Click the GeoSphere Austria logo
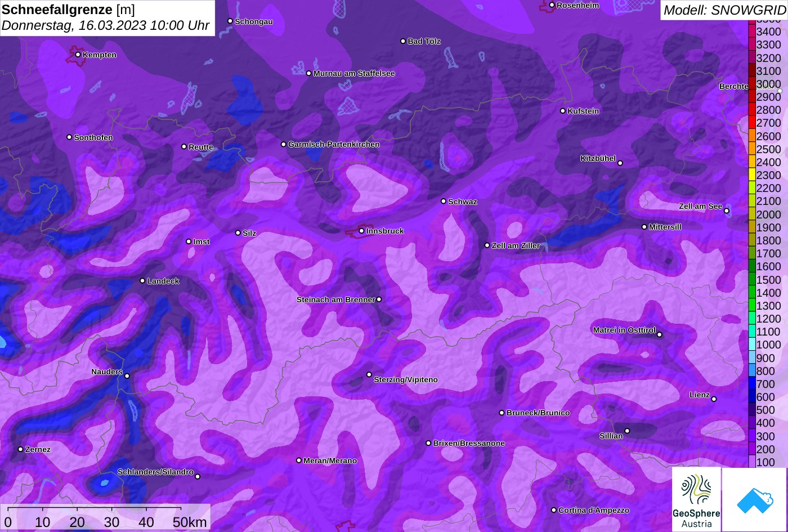This screenshot has height=532, width=788. pos(696,499)
